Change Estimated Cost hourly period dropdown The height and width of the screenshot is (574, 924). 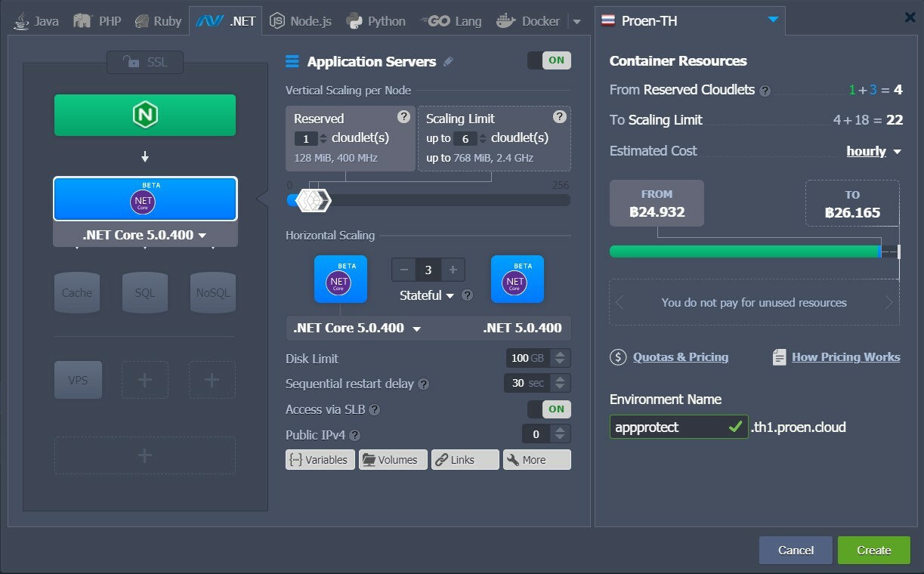point(874,151)
